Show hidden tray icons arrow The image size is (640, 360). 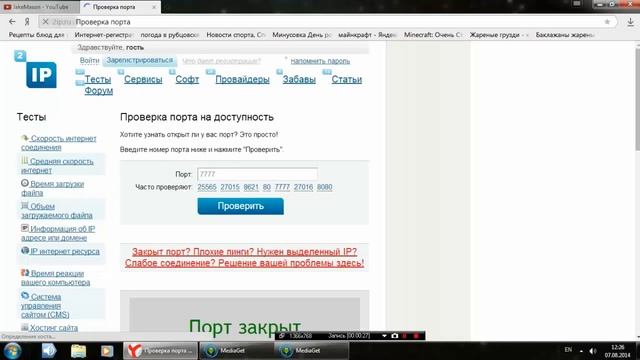tap(581, 351)
